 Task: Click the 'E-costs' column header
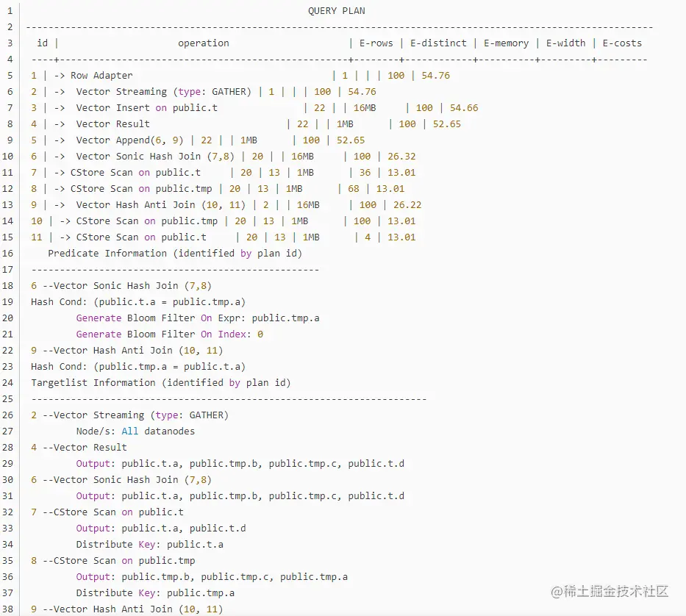pyautogui.click(x=622, y=43)
